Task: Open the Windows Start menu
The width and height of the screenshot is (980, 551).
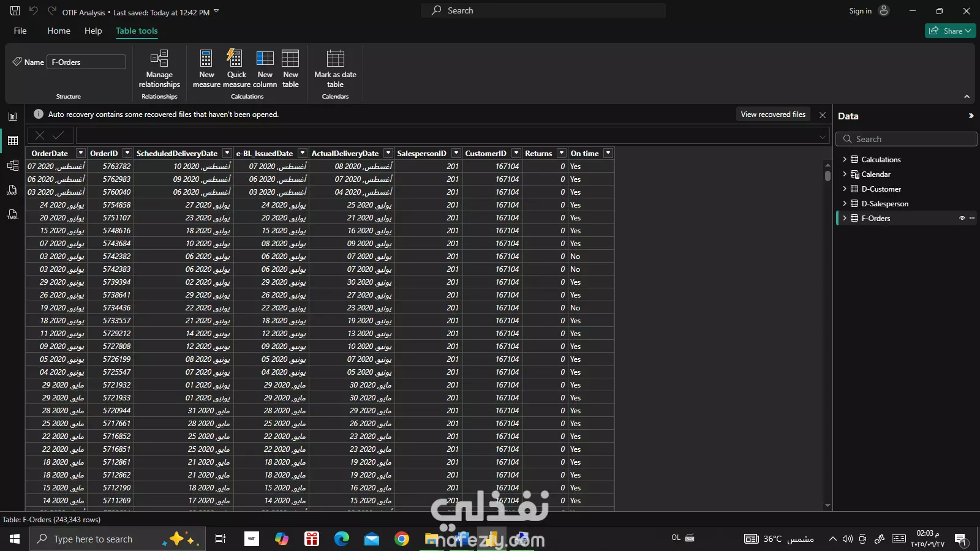Action: [15, 539]
